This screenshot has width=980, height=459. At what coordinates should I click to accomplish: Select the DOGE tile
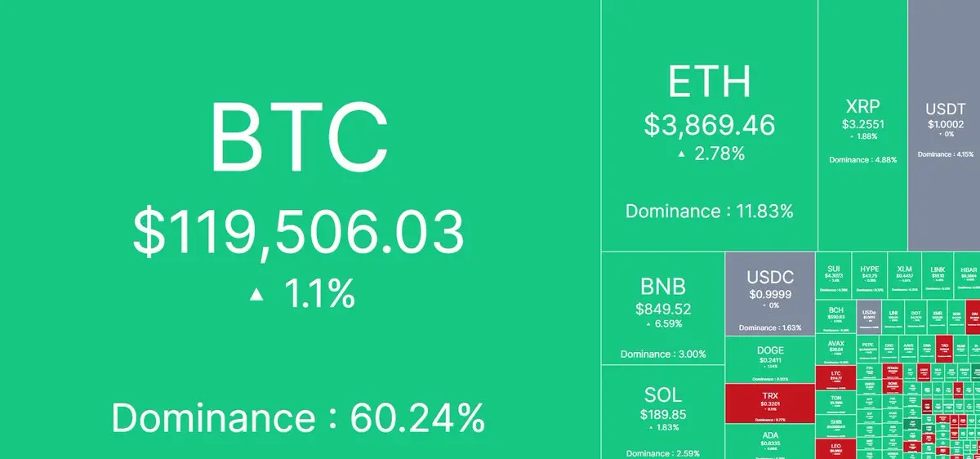click(770, 359)
